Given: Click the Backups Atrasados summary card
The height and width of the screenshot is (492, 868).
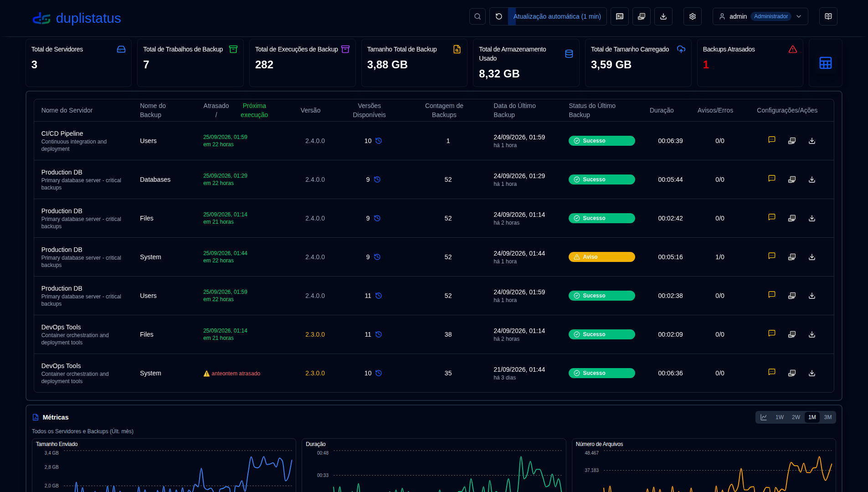Looking at the screenshot, I should click(x=750, y=63).
